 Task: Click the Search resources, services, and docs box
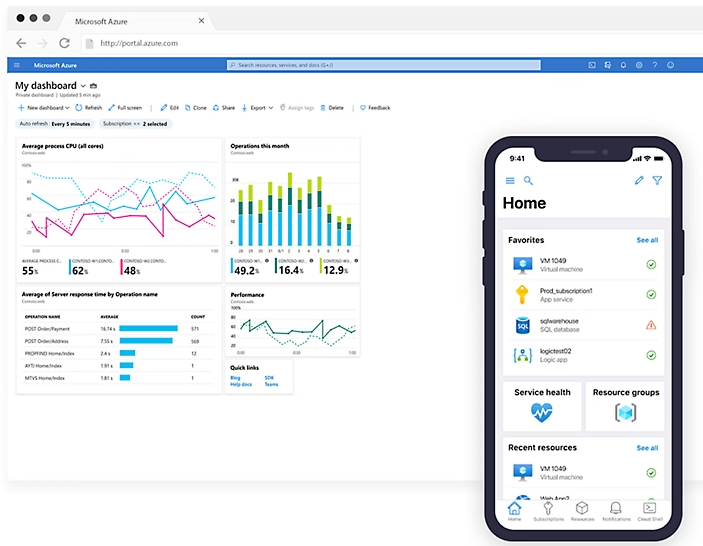tap(383, 65)
